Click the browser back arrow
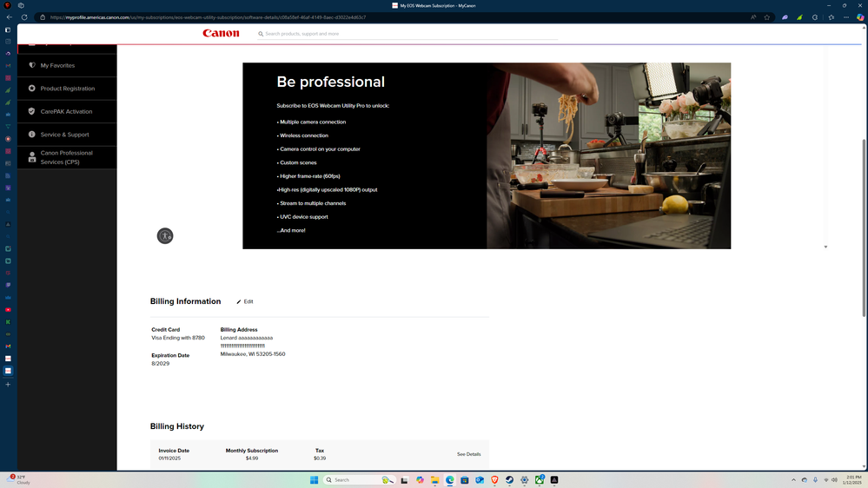Screen dimensions: 868x488 pos(10,17)
